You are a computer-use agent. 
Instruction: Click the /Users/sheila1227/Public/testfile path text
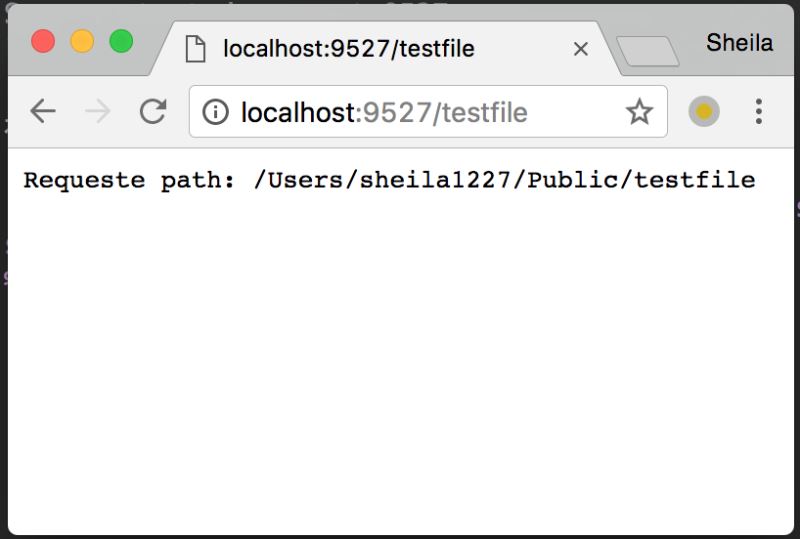tap(504, 181)
